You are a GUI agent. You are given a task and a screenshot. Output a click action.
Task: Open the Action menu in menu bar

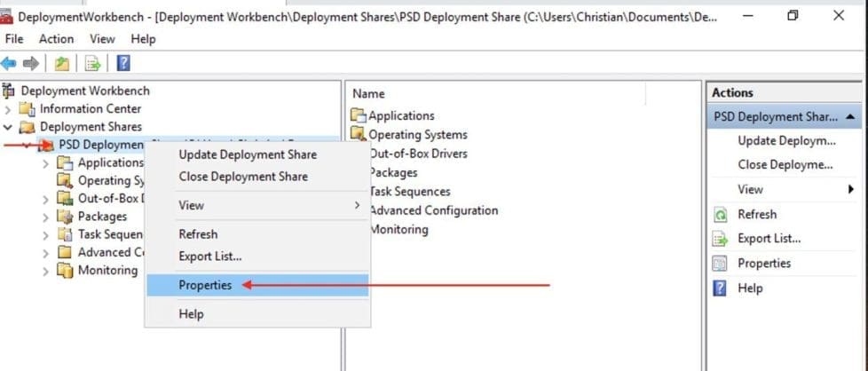(56, 39)
